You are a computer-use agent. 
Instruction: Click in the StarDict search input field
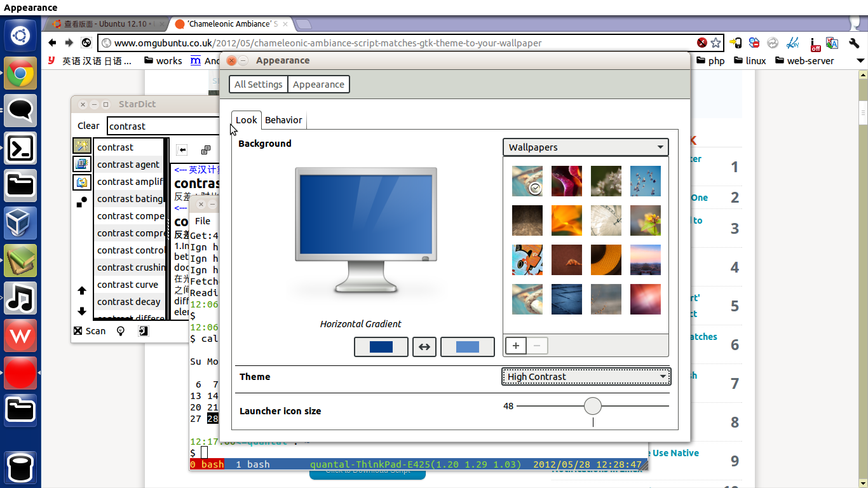point(164,126)
